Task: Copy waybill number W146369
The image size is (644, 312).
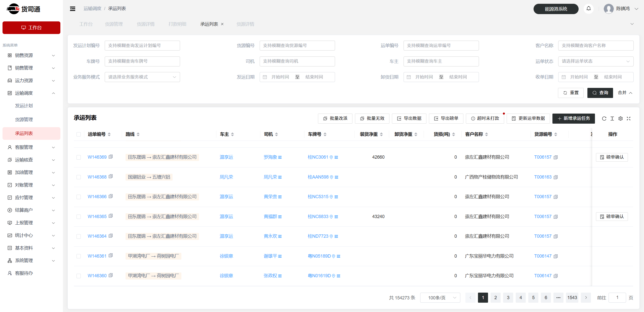Action: (x=111, y=157)
